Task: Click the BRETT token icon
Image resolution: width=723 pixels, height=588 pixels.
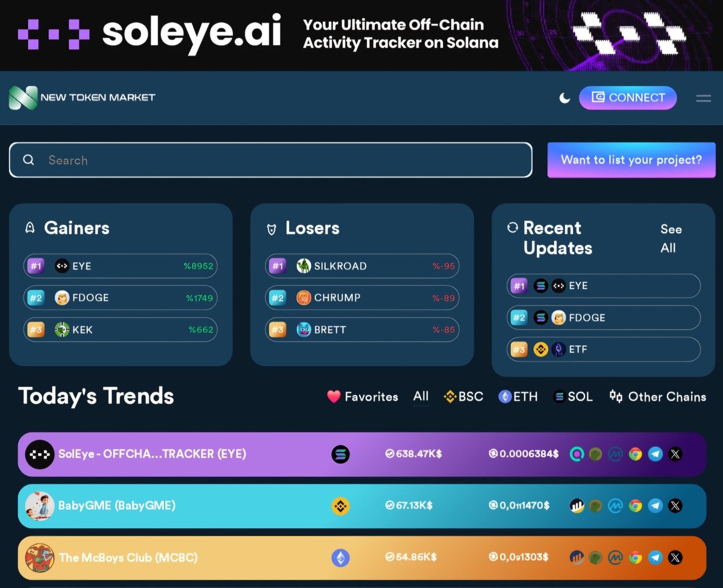Action: click(304, 330)
